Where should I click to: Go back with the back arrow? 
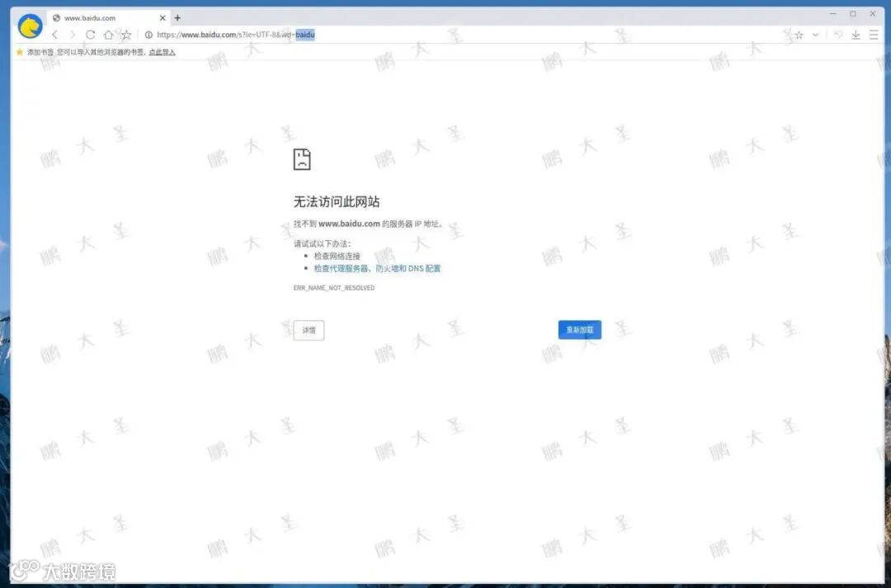pos(55,35)
